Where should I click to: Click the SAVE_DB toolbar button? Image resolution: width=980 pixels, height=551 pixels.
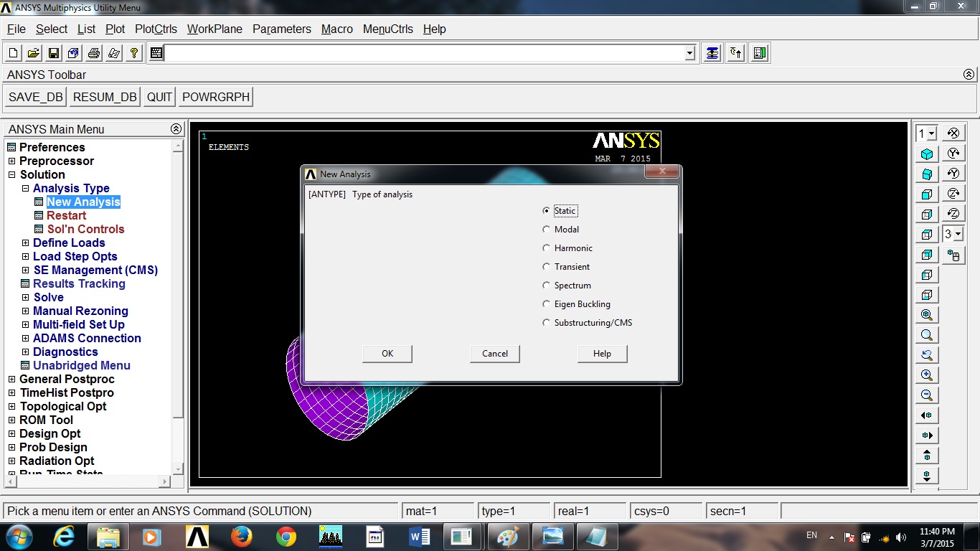click(x=36, y=98)
